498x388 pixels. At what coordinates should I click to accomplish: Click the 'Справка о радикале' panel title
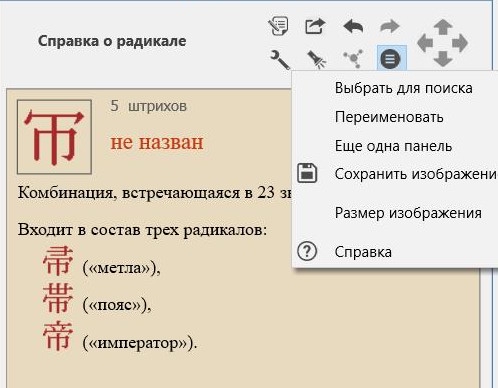pos(112,41)
